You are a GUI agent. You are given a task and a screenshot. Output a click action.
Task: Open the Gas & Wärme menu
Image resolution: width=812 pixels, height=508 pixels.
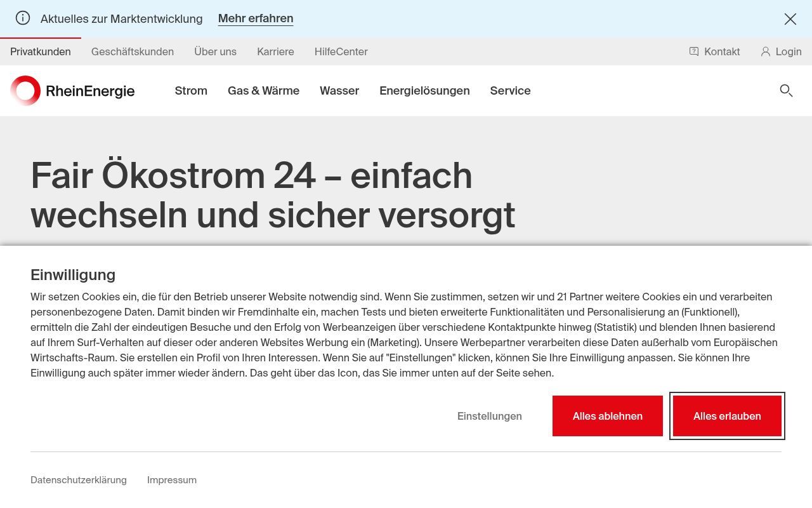(x=263, y=91)
